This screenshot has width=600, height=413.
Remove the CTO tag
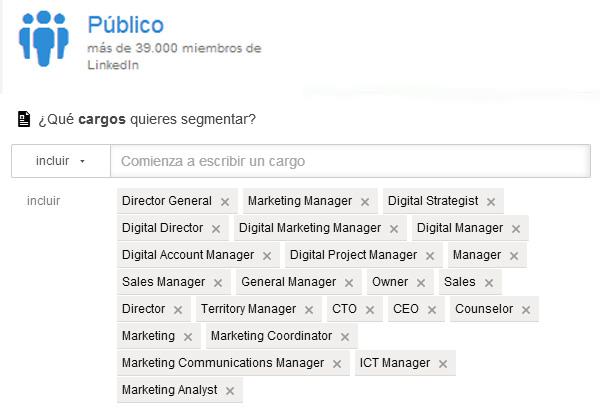(x=370, y=310)
